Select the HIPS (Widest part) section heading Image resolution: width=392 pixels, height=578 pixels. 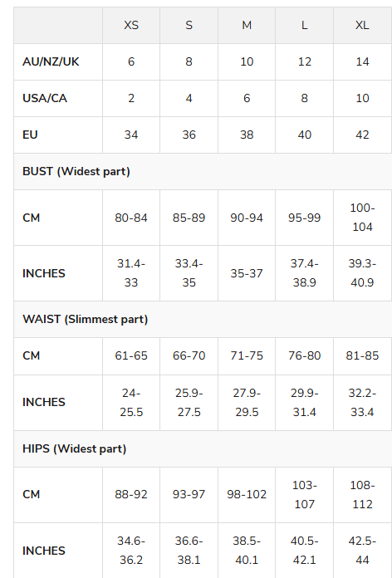tap(75, 448)
